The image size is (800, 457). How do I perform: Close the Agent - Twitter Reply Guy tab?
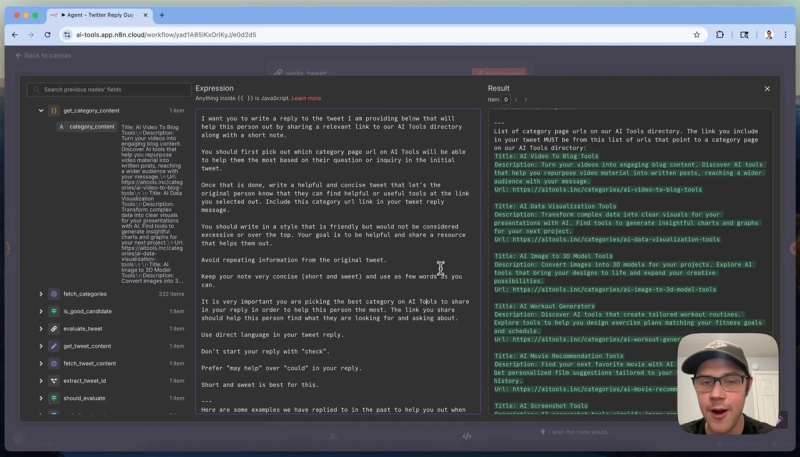145,15
